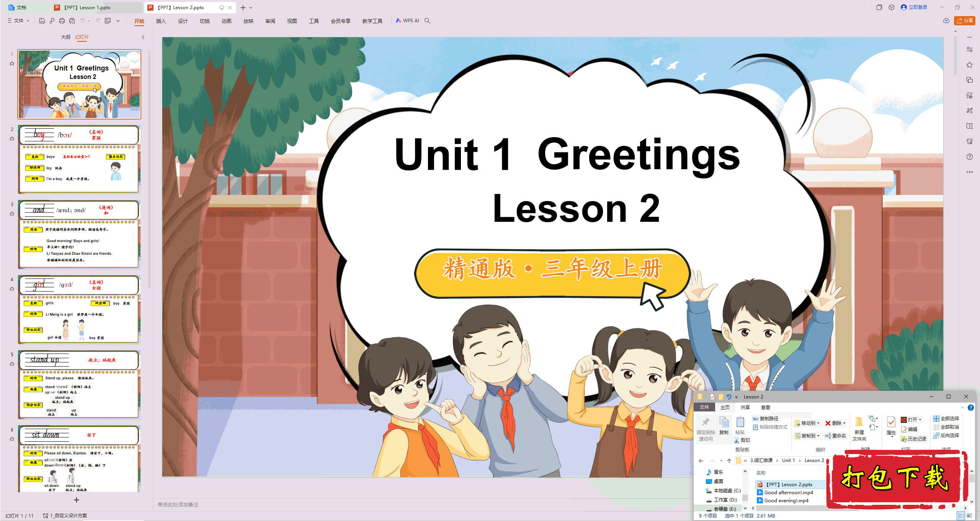Click the star marker beside slide 2 thumbnail
The width and height of the screenshot is (980, 521).
click(x=12, y=139)
